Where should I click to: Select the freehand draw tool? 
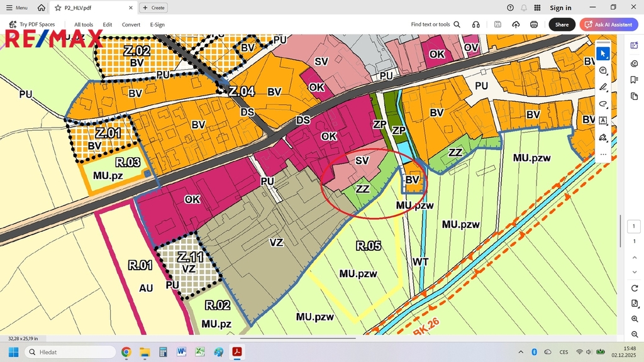click(x=602, y=104)
